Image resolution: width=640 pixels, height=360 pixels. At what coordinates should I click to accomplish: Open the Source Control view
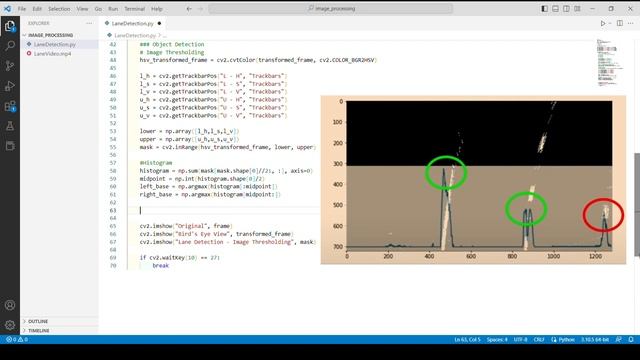(x=10, y=65)
